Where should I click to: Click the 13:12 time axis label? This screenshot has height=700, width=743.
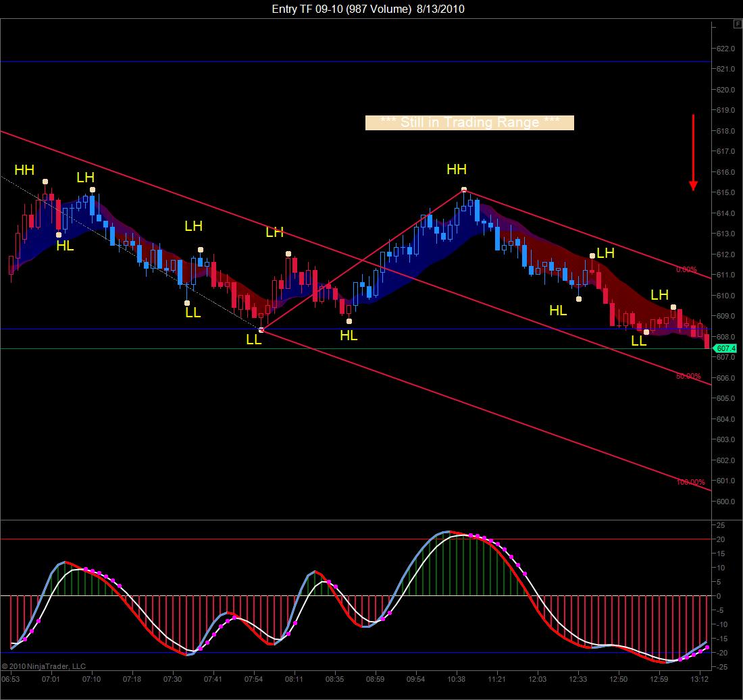pyautogui.click(x=699, y=679)
